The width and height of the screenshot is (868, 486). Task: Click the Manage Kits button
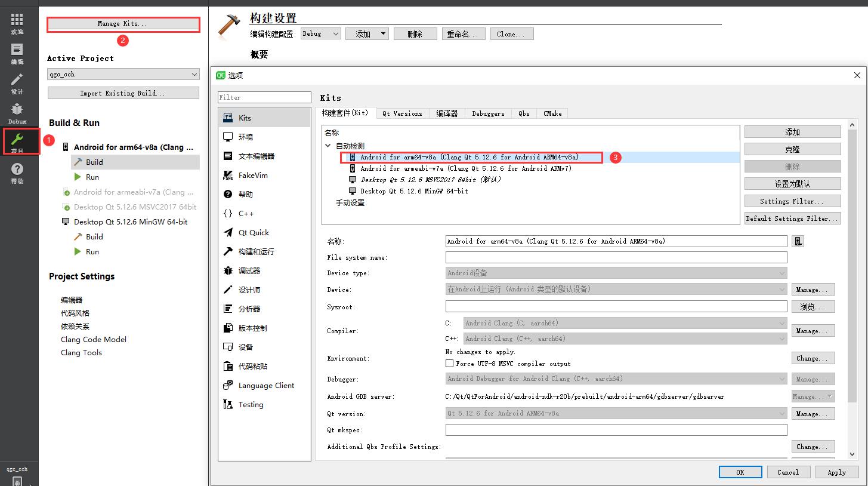tap(122, 23)
